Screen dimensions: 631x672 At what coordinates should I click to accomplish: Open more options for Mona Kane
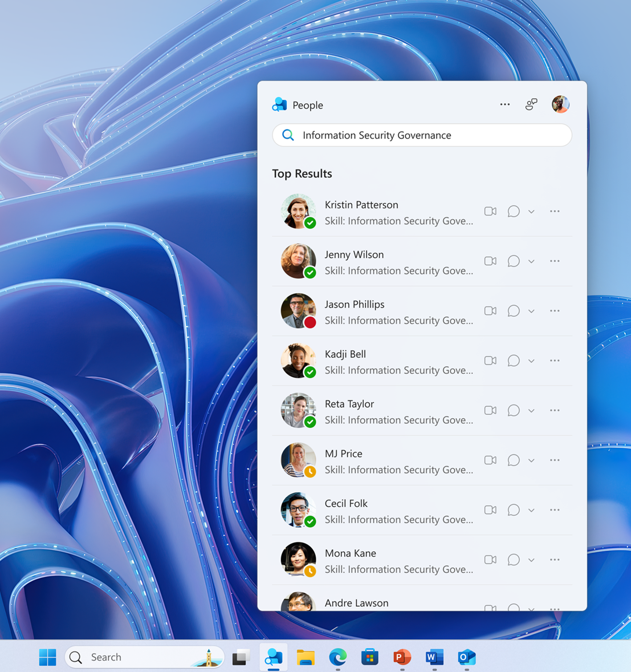point(554,560)
